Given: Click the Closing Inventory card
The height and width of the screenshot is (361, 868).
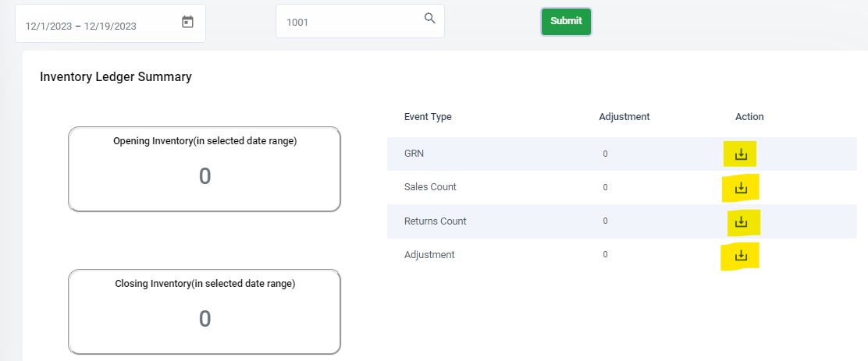Looking at the screenshot, I should click(205, 312).
